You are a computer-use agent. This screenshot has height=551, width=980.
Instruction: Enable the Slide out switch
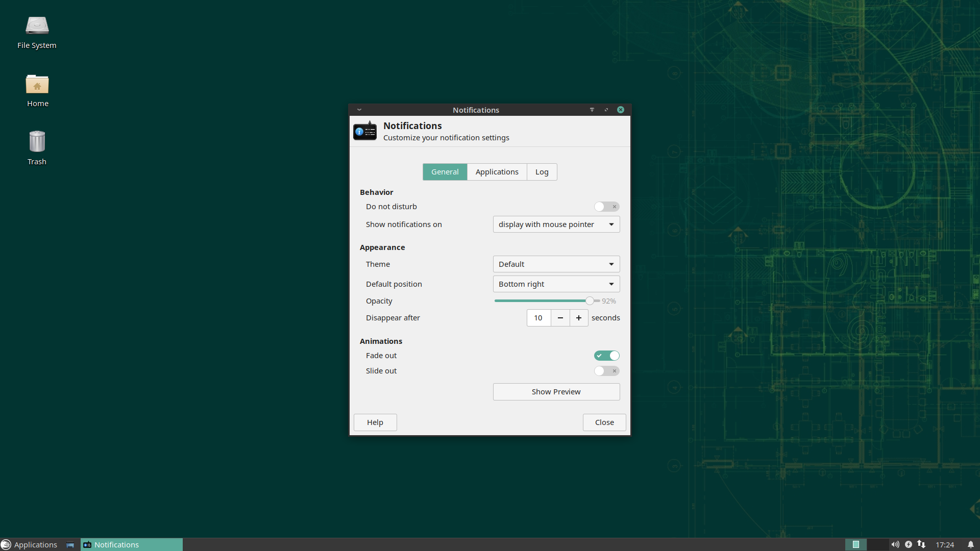606,371
